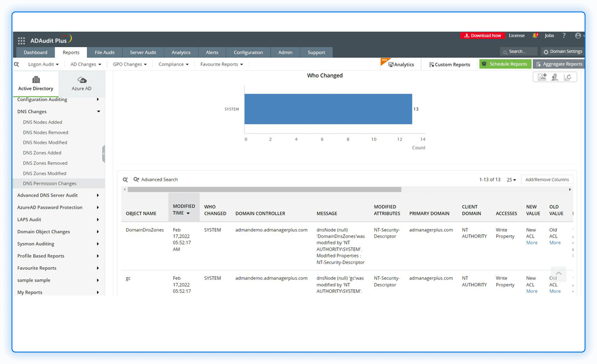Click Aggregate Reports
The image size is (597, 364).
pos(559,64)
